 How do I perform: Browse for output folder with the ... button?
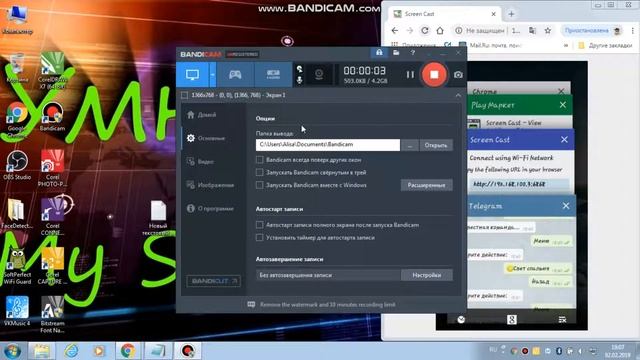410,145
